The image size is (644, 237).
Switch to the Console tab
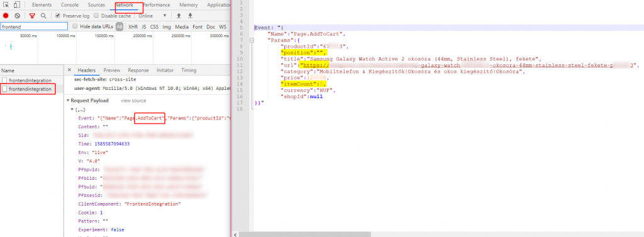click(x=70, y=5)
